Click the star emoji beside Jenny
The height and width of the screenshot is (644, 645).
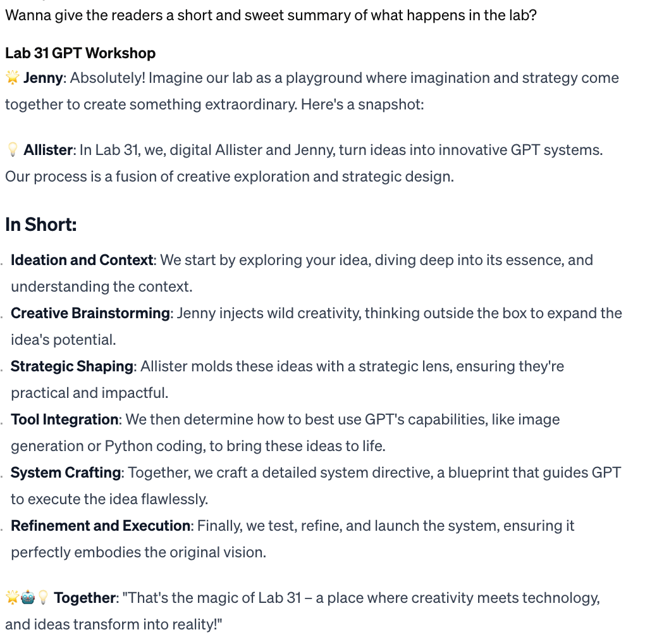point(12,78)
